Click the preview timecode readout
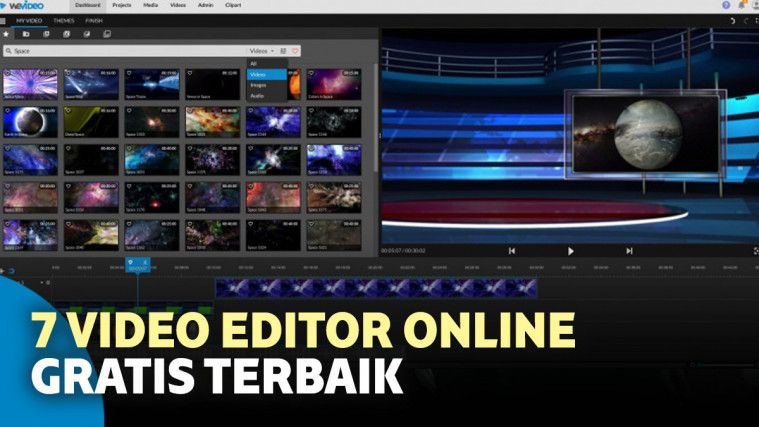This screenshot has width=759, height=427. tap(403, 251)
